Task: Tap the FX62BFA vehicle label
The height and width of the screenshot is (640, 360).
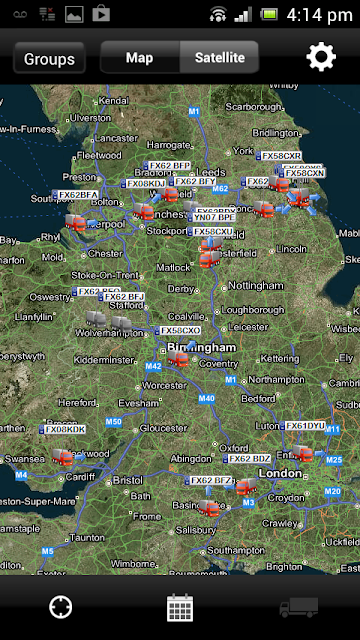Action: click(x=76, y=195)
